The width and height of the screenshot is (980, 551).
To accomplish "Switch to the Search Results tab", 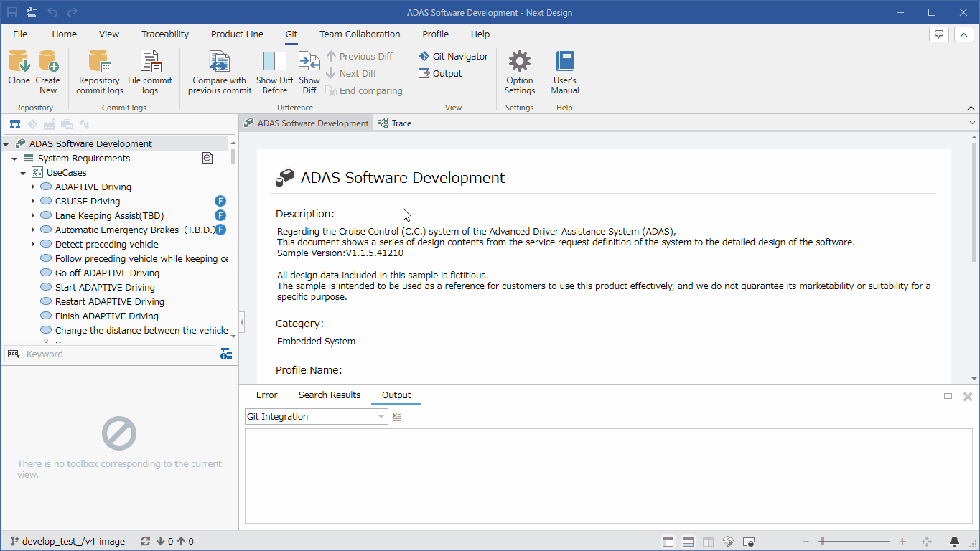I will pos(330,395).
